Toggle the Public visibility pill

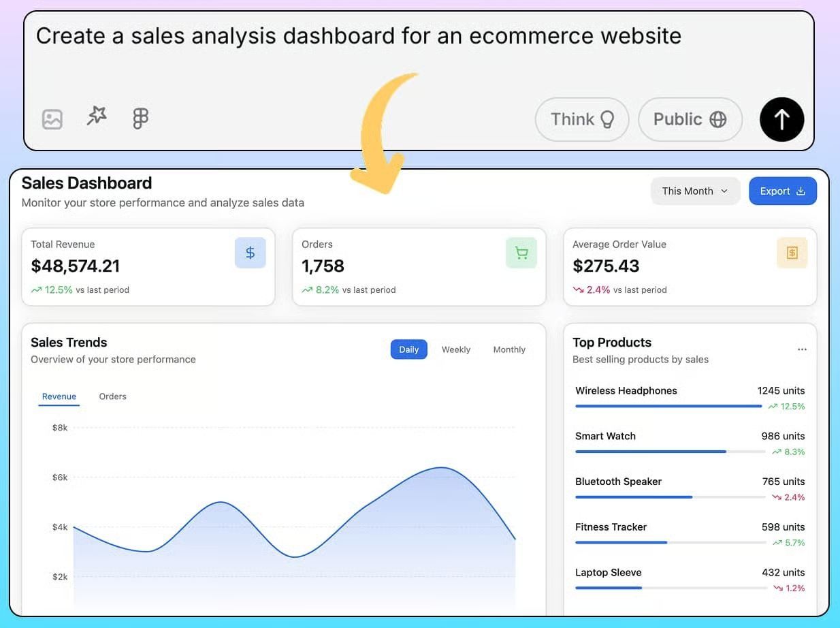tap(690, 119)
